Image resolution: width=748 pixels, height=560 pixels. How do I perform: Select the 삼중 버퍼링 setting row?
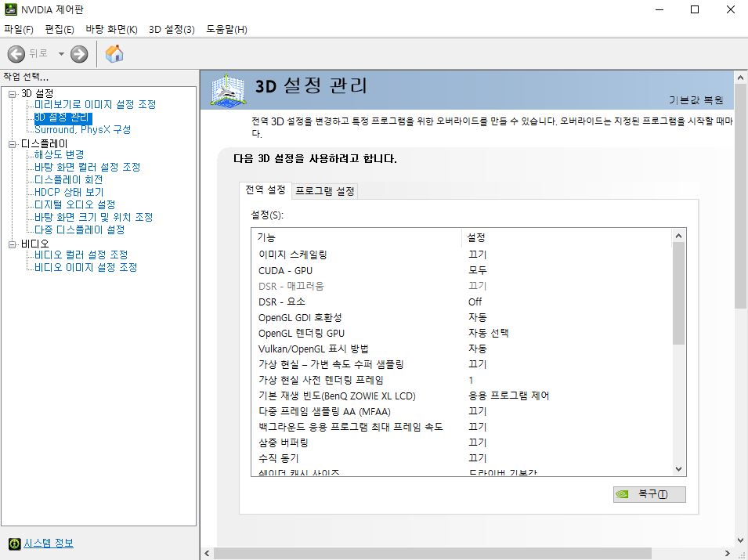461,443
